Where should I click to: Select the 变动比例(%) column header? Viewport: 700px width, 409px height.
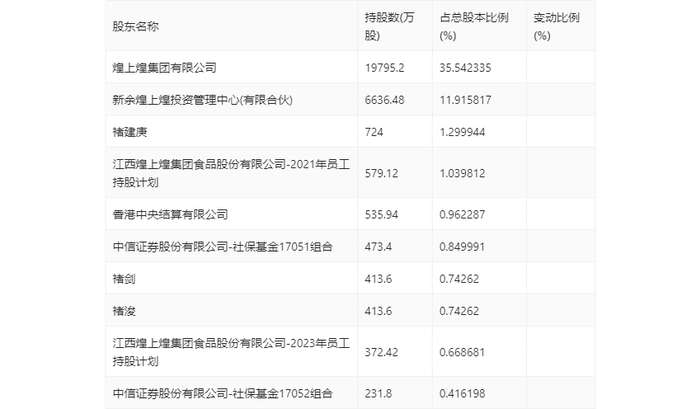point(556,26)
